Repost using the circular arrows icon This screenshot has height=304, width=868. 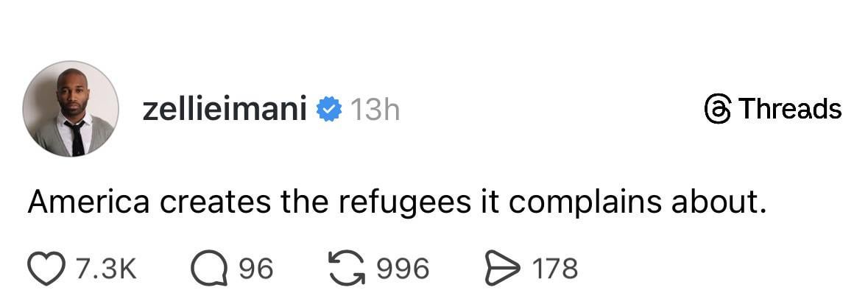(x=346, y=268)
